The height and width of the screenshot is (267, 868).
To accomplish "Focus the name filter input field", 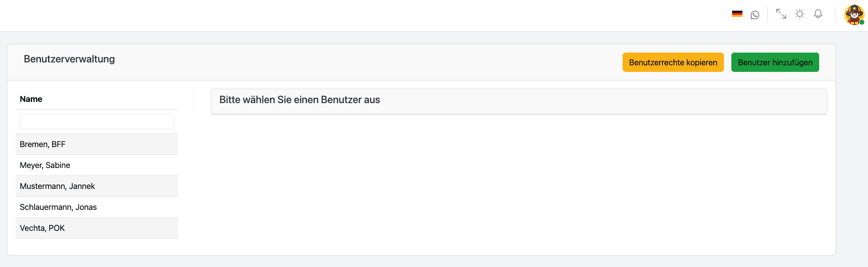I will coord(97,122).
